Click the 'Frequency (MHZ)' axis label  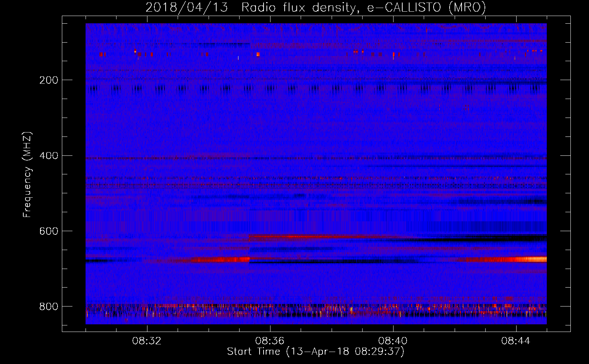(27, 175)
